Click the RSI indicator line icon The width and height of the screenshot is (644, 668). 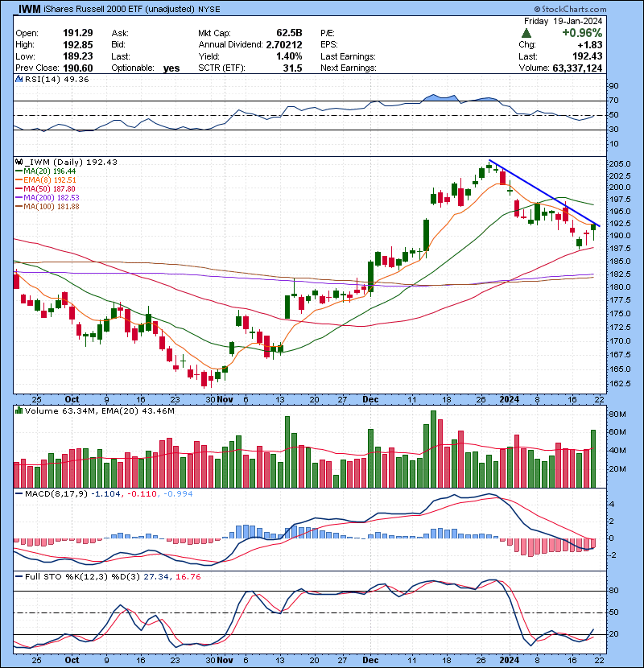(19, 79)
